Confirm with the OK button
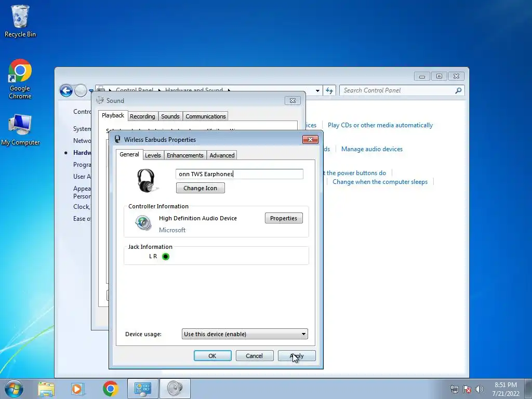This screenshot has height=399, width=532. [x=212, y=356]
